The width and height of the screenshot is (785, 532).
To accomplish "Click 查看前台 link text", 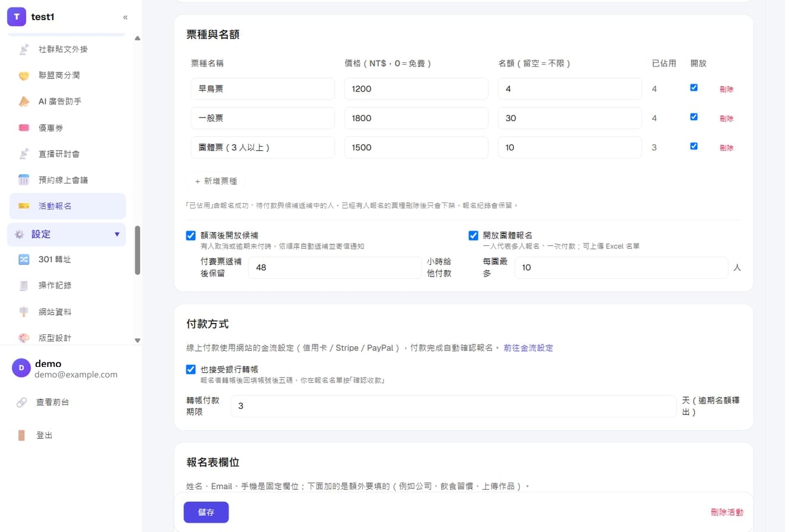I will (53, 403).
